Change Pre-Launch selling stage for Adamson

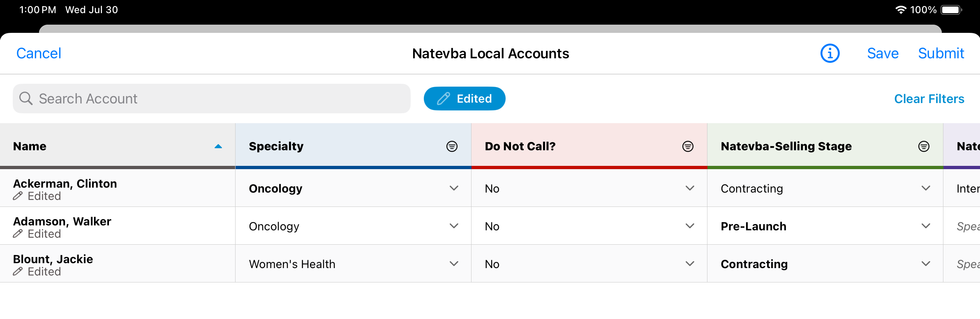click(926, 226)
